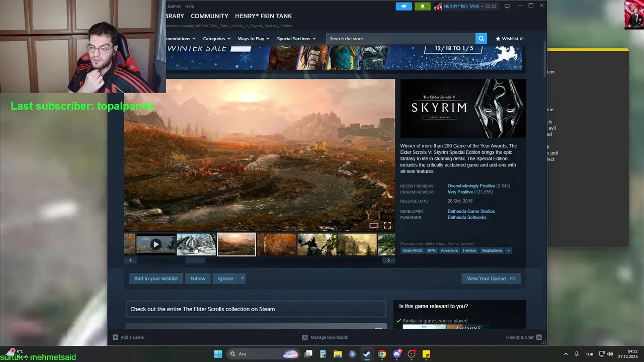
Task: Select the Singleplayer tag
Action: pyautogui.click(x=492, y=250)
